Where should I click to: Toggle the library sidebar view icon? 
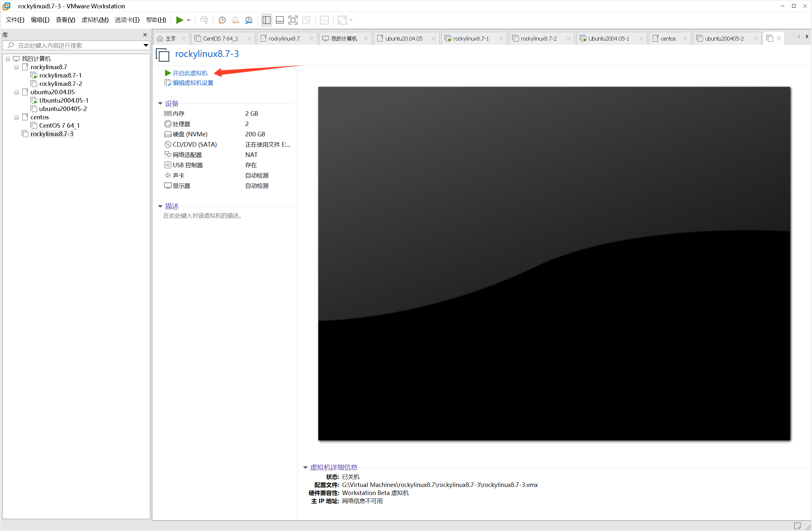pyautogui.click(x=266, y=20)
